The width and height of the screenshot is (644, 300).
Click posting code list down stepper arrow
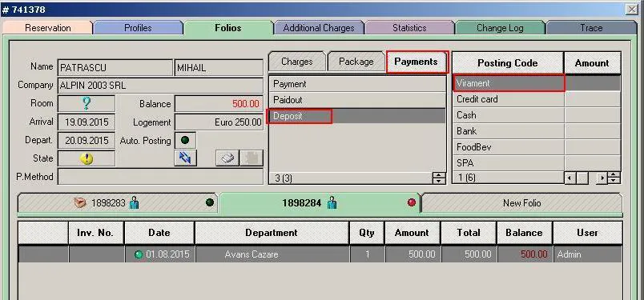(x=614, y=181)
